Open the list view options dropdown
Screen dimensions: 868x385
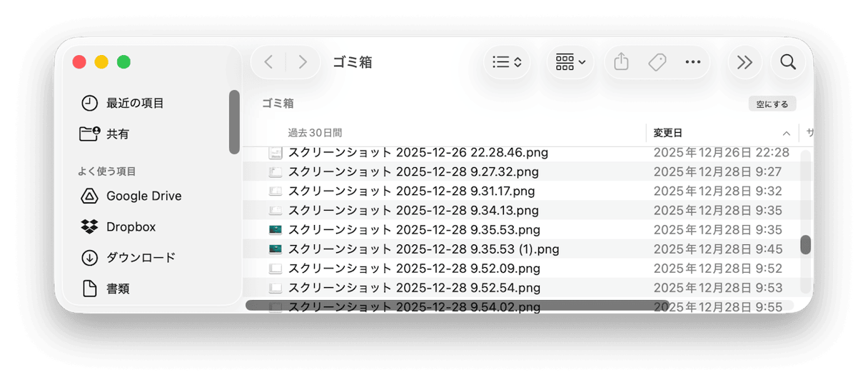pos(508,62)
